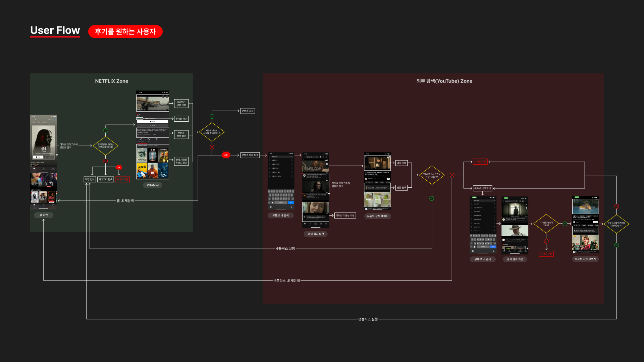
Task: Click the 후기를 원하는 사용자 red pill label
Action: [125, 32]
